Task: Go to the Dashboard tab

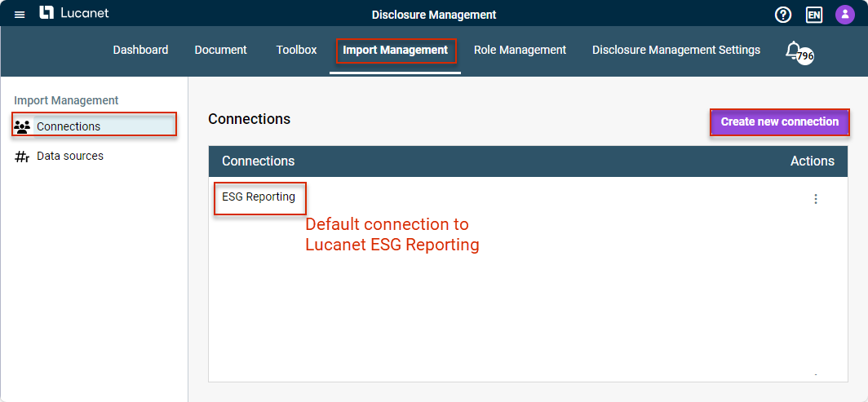Action: [140, 50]
